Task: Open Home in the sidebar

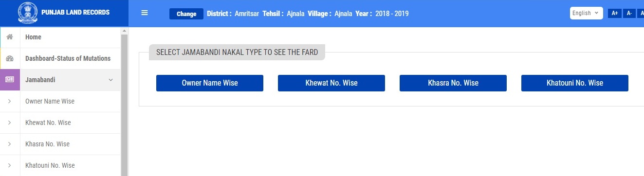Action: click(x=33, y=37)
